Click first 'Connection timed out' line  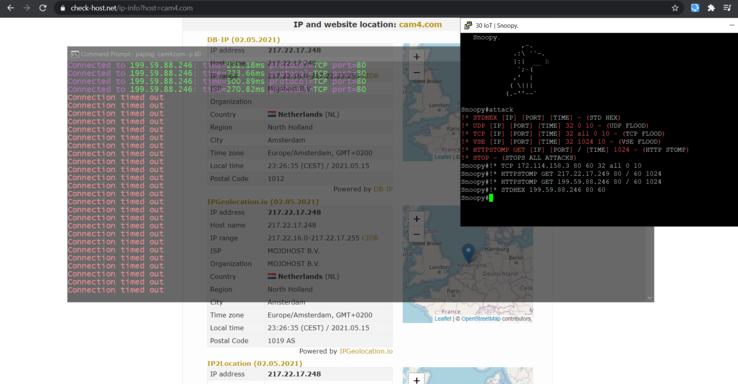point(115,97)
